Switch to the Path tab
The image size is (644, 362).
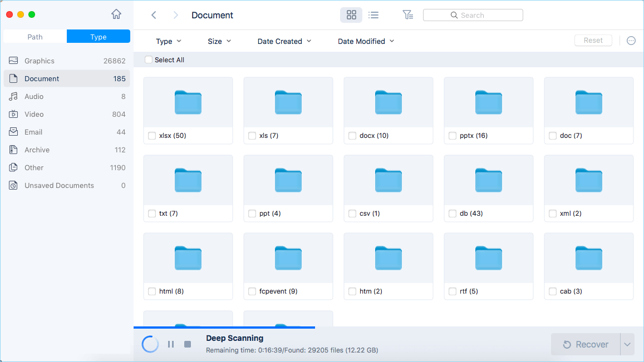tap(34, 36)
